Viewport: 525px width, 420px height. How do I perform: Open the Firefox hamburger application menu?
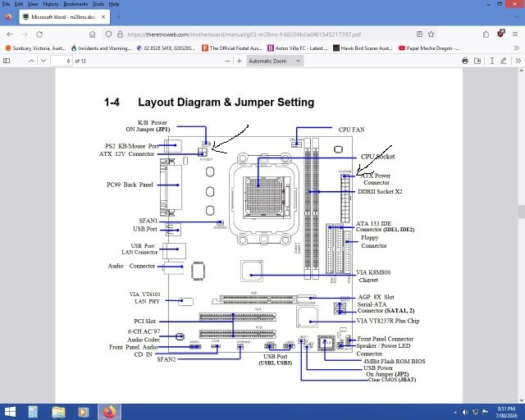[x=515, y=34]
